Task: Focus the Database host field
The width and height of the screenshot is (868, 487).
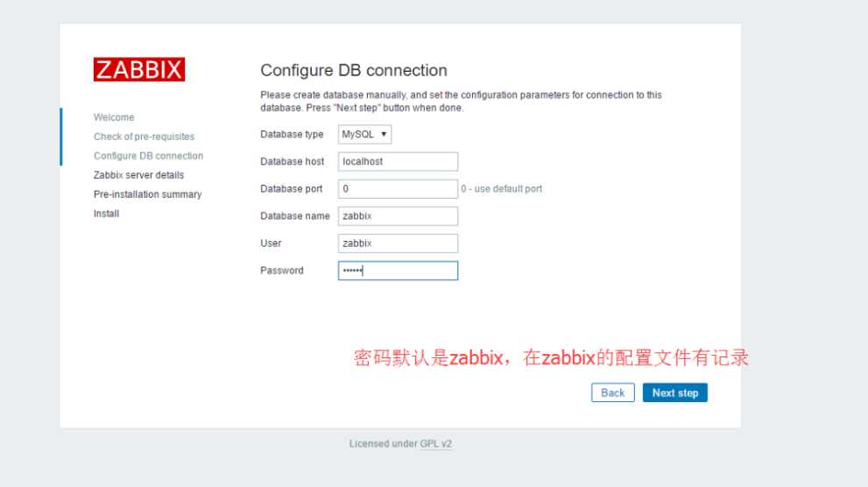Action: pos(398,161)
